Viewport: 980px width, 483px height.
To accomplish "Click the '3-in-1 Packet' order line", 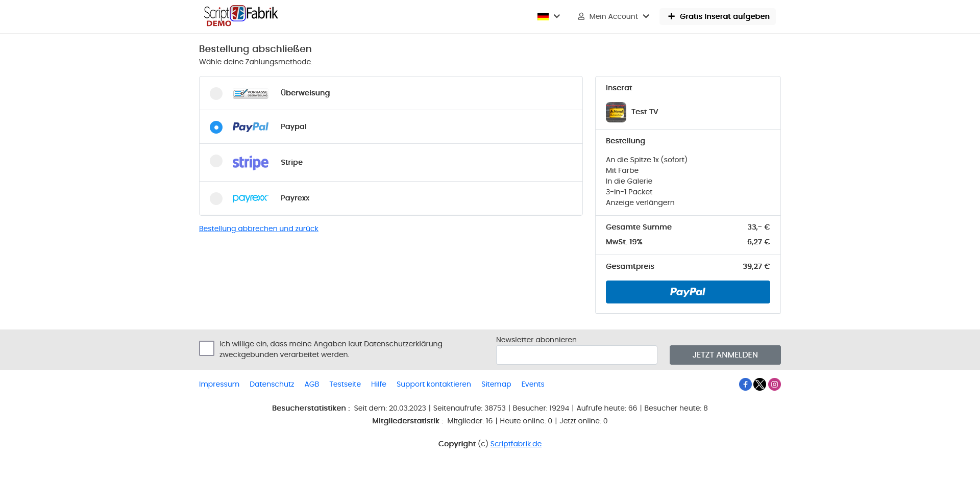I will tap(629, 192).
